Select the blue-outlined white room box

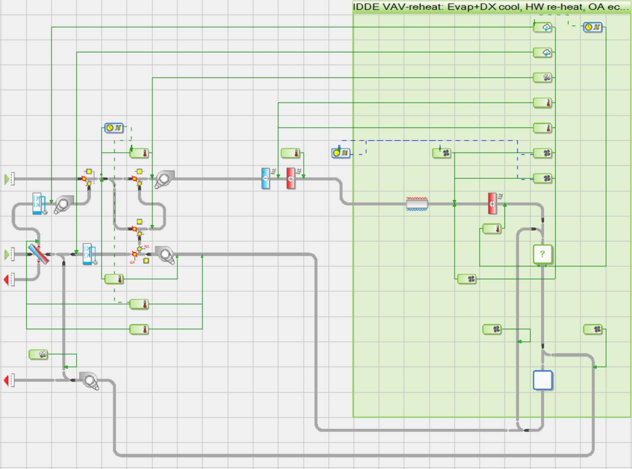[x=541, y=380]
